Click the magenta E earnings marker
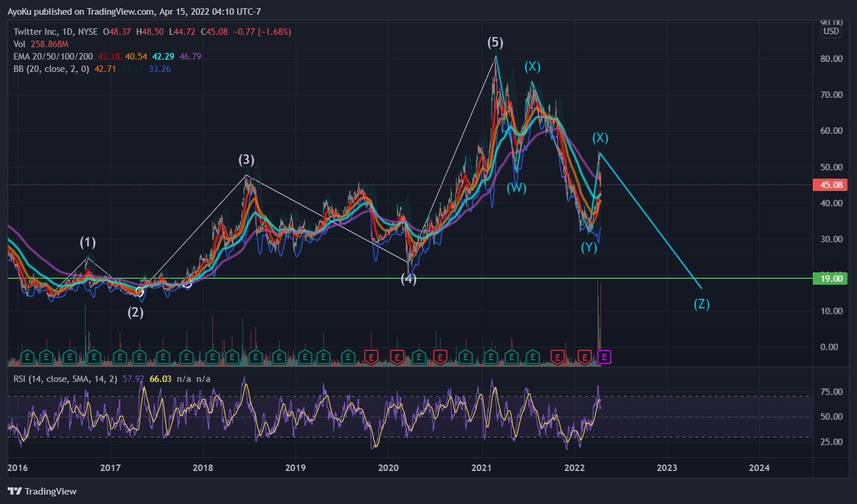857x504 pixels. click(x=605, y=357)
